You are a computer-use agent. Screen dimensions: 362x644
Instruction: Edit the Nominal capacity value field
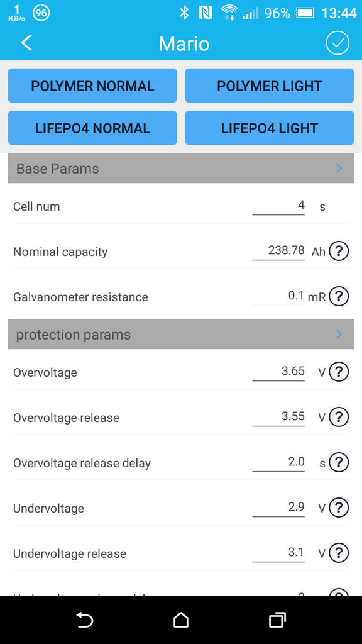pyautogui.click(x=278, y=250)
